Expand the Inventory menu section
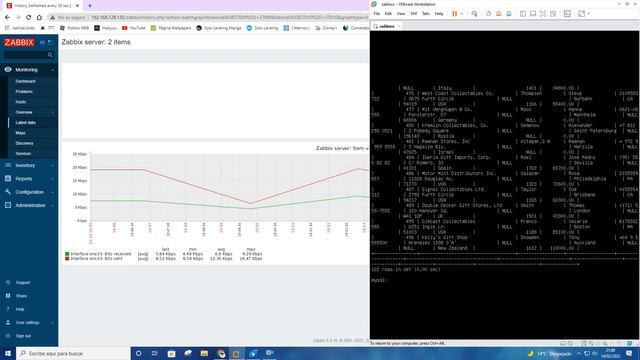 coord(29,165)
